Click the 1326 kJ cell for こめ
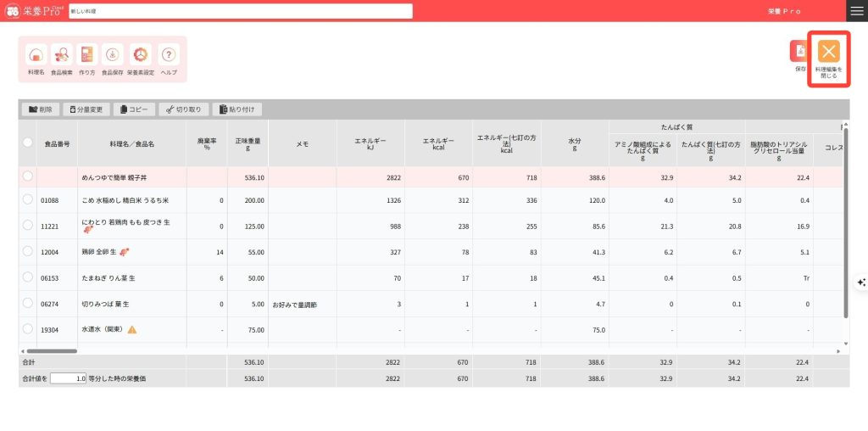Viewport: 868px width, 431px height. (x=370, y=200)
